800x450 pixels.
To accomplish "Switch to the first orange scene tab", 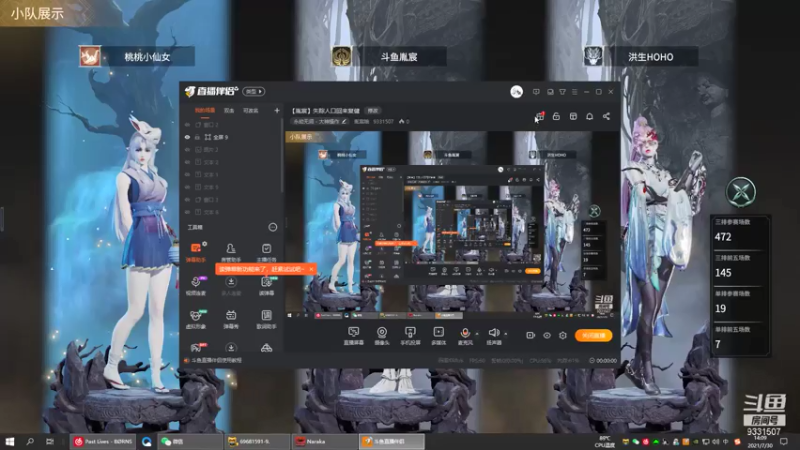I will [x=204, y=110].
